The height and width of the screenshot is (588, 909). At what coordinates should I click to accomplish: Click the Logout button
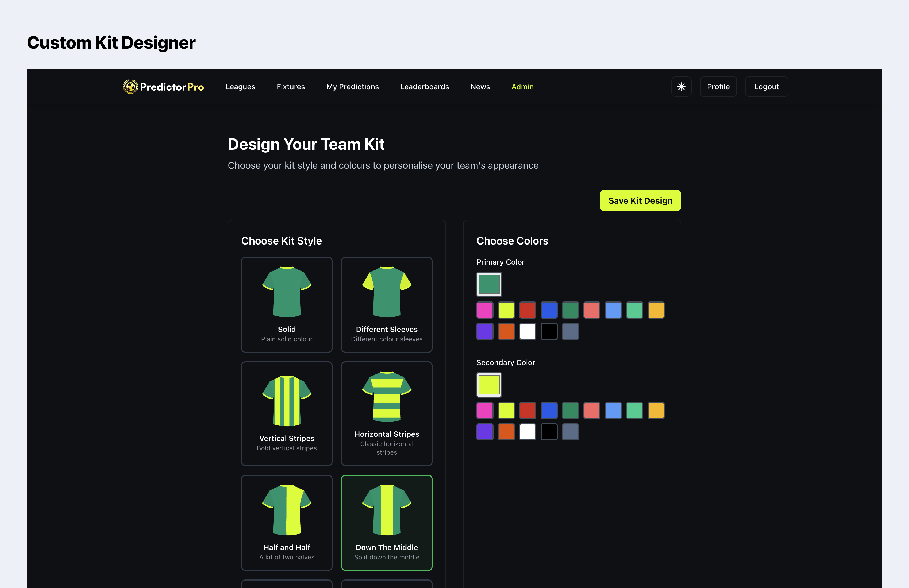coord(766,87)
